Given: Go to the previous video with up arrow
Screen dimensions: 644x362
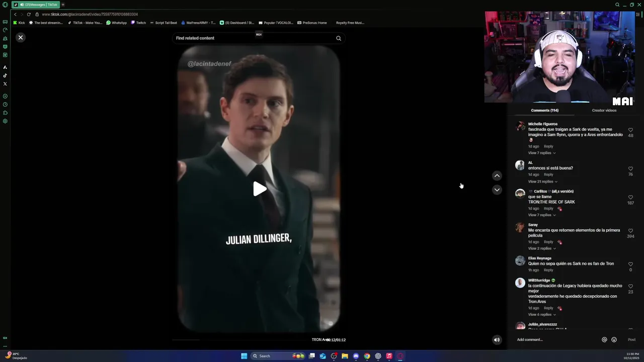Looking at the screenshot, I should tap(497, 175).
